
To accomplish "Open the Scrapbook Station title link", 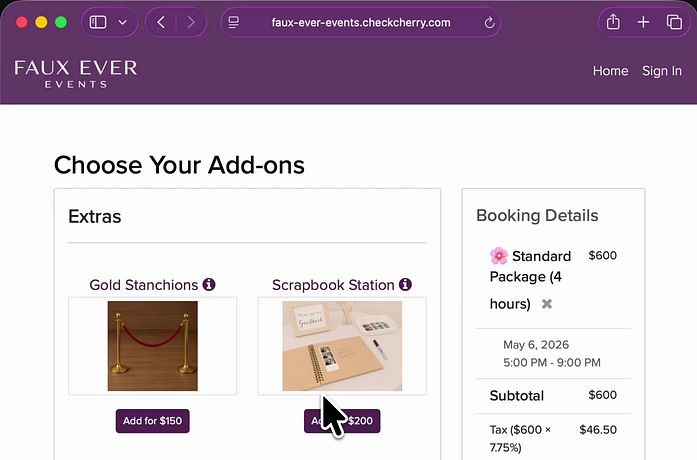I will [333, 285].
